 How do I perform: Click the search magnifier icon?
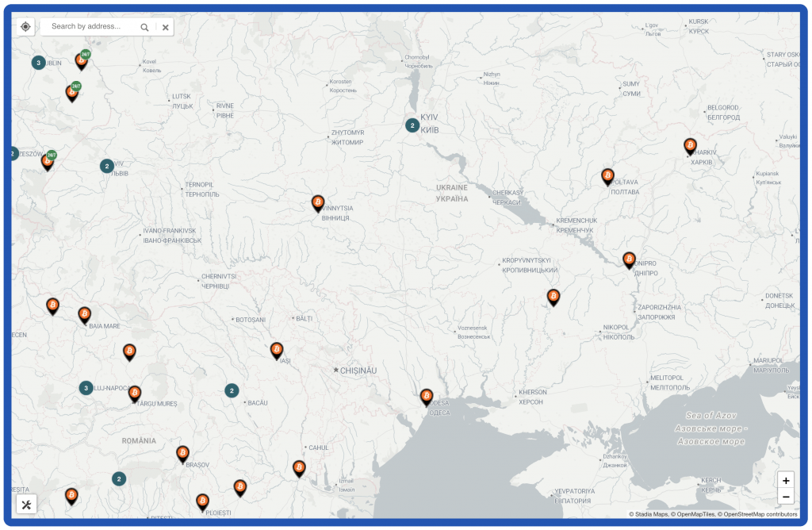point(144,27)
